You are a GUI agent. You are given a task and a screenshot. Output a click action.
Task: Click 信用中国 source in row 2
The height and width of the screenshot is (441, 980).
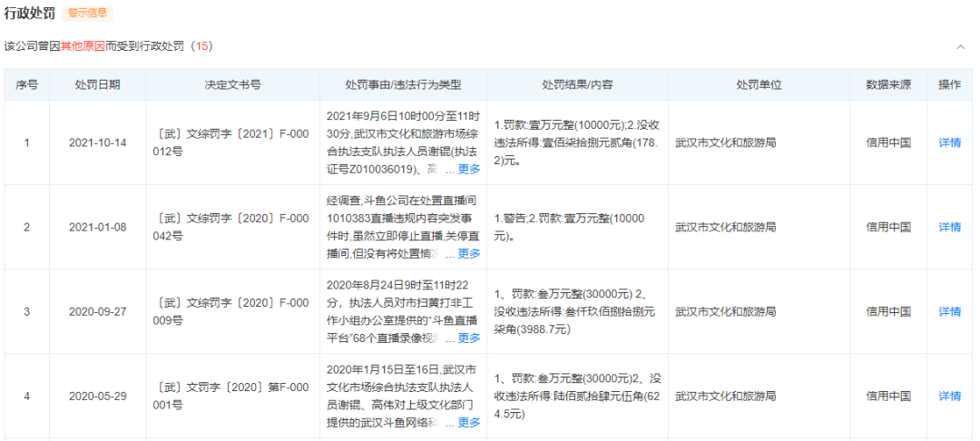coord(888,227)
